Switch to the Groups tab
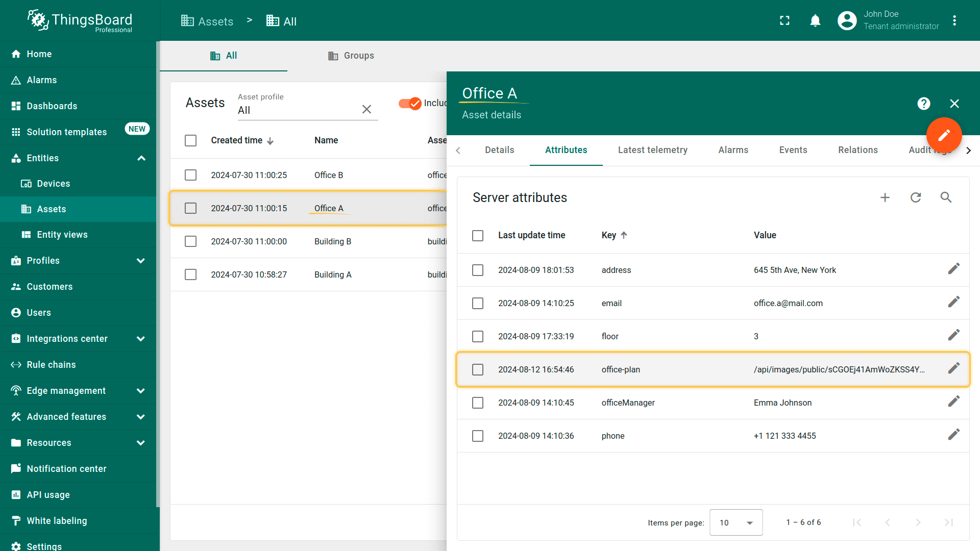This screenshot has height=551, width=980. pos(351,56)
